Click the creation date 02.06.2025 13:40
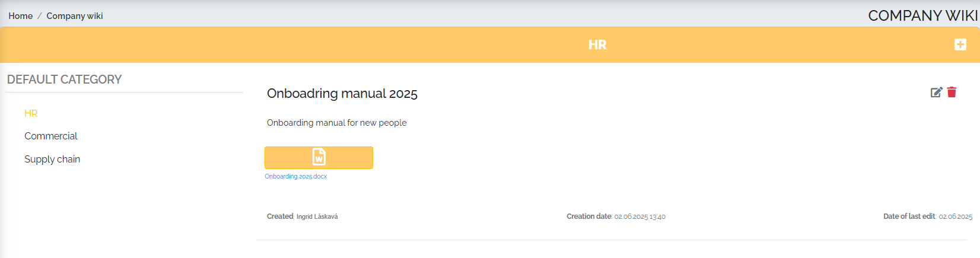The image size is (980, 258). tap(640, 216)
